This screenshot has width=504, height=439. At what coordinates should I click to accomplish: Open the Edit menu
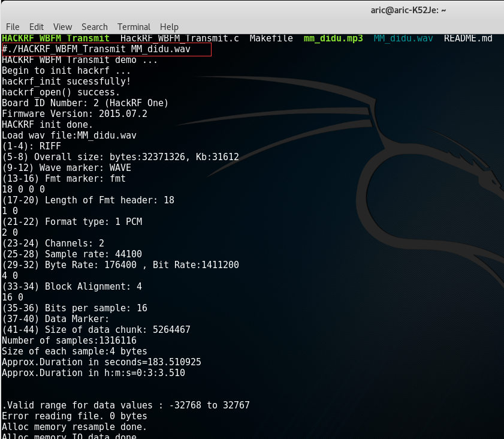click(x=37, y=27)
